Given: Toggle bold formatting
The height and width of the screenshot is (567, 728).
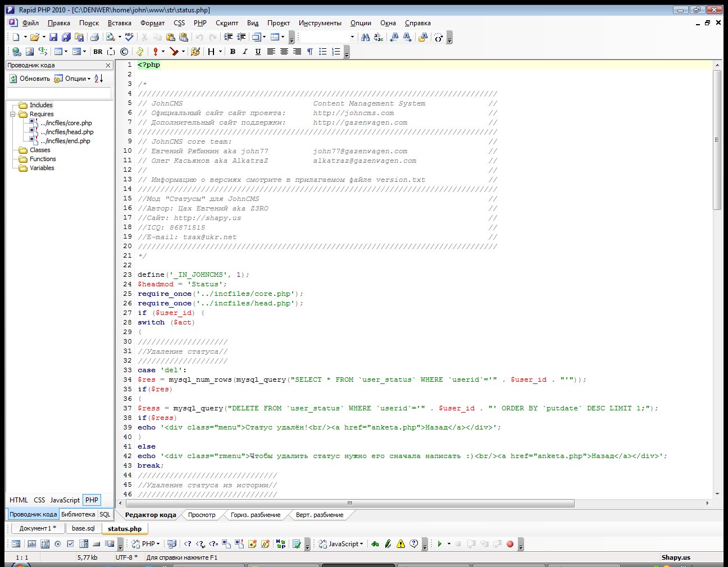Looking at the screenshot, I should pos(233,52).
